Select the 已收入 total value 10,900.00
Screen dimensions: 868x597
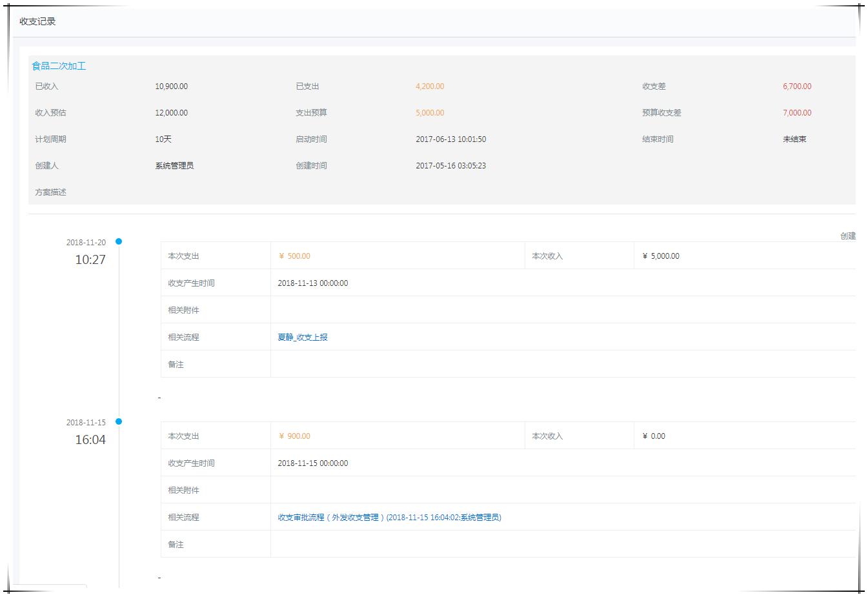click(170, 86)
